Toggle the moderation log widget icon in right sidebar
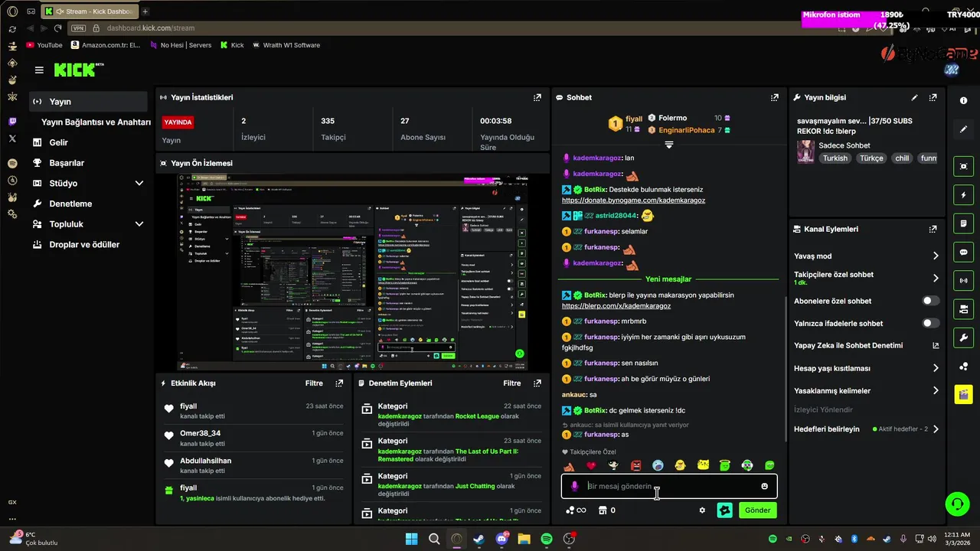This screenshot has height=551, width=980. click(963, 223)
